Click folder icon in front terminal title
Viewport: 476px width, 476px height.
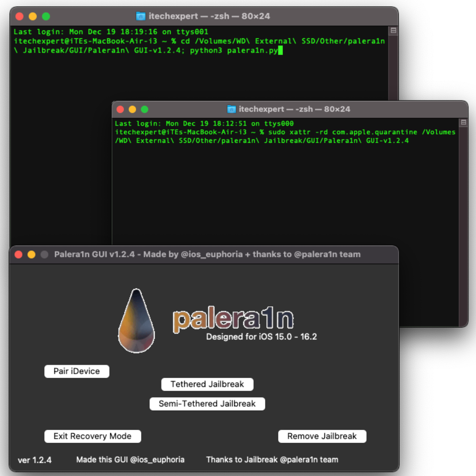(x=231, y=109)
